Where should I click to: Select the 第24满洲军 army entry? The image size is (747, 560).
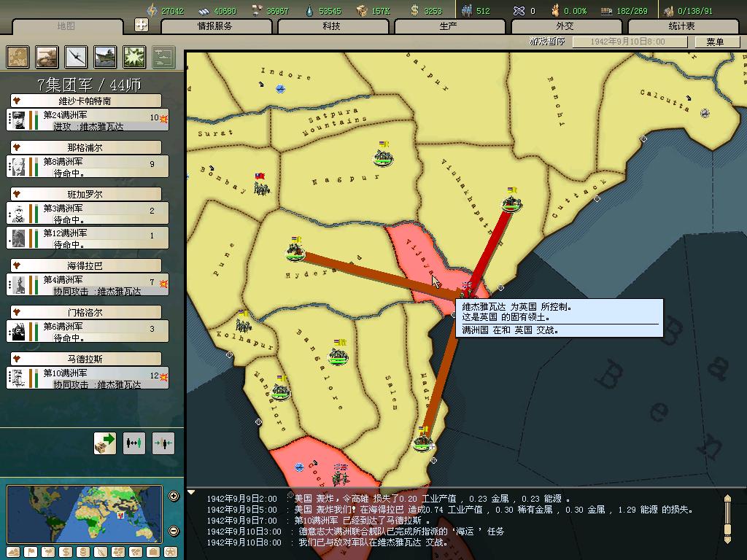(x=88, y=120)
